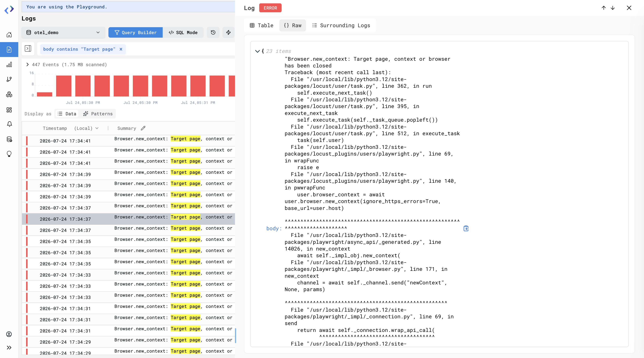Display results as Patterns
Screen dimensions: 644x358
[98, 114]
